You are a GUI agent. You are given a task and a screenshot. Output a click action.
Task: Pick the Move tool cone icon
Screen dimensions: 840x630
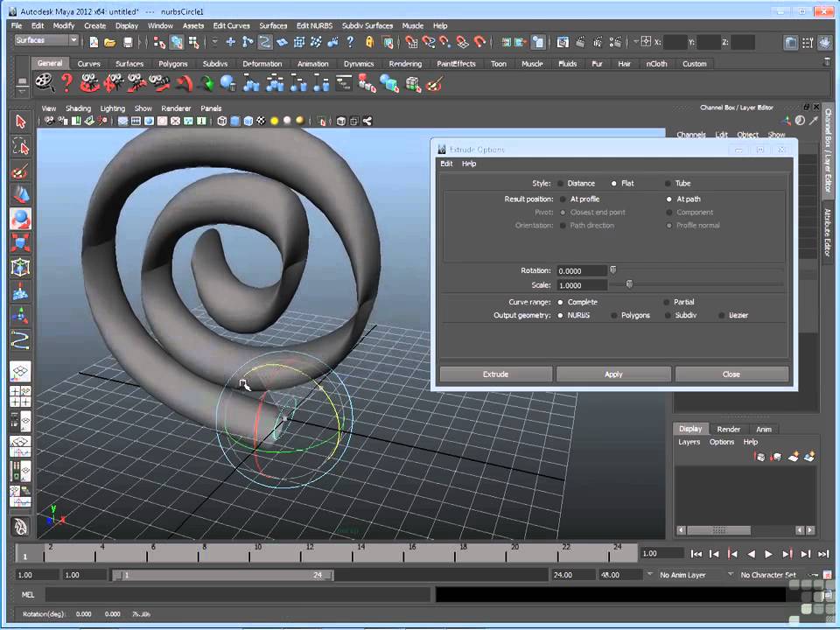pos(20,195)
